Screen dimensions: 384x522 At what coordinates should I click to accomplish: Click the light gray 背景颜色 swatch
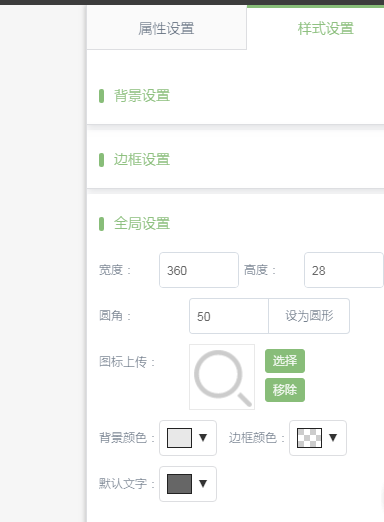[x=179, y=438]
